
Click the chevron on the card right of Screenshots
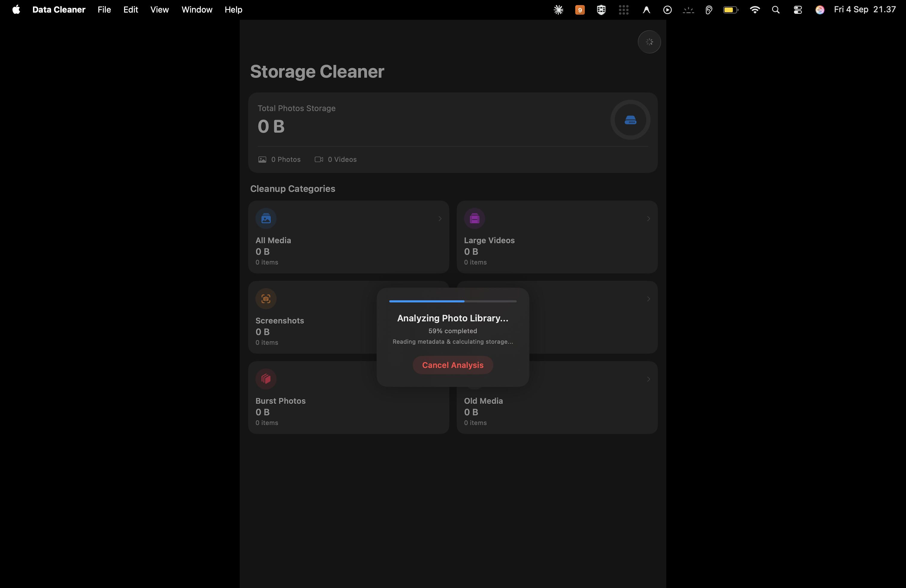[648, 299]
